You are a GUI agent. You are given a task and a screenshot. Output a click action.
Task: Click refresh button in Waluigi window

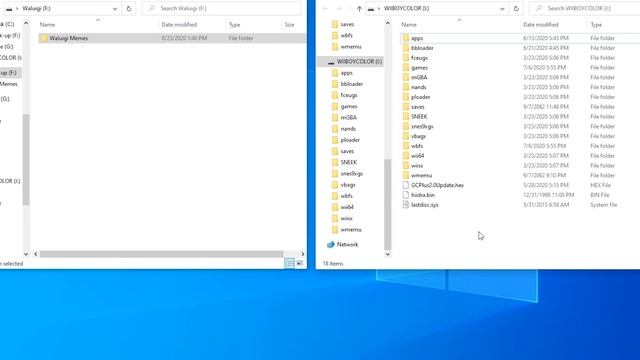coord(129,8)
